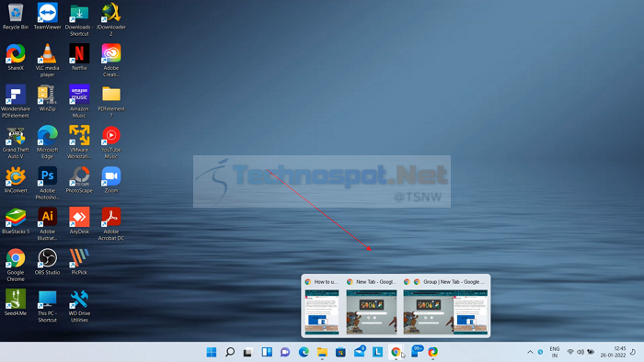Image resolution: width=644 pixels, height=362 pixels.
Task: Open the Windows Start menu
Action: 212,352
